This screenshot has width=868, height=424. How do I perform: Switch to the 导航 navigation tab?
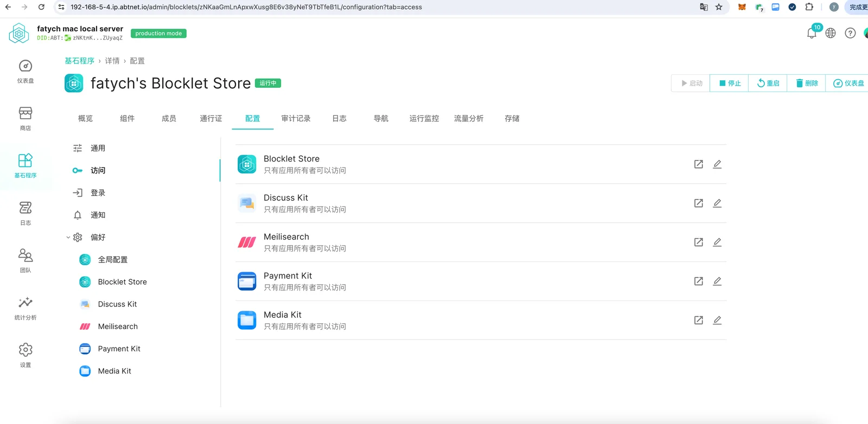click(x=381, y=118)
